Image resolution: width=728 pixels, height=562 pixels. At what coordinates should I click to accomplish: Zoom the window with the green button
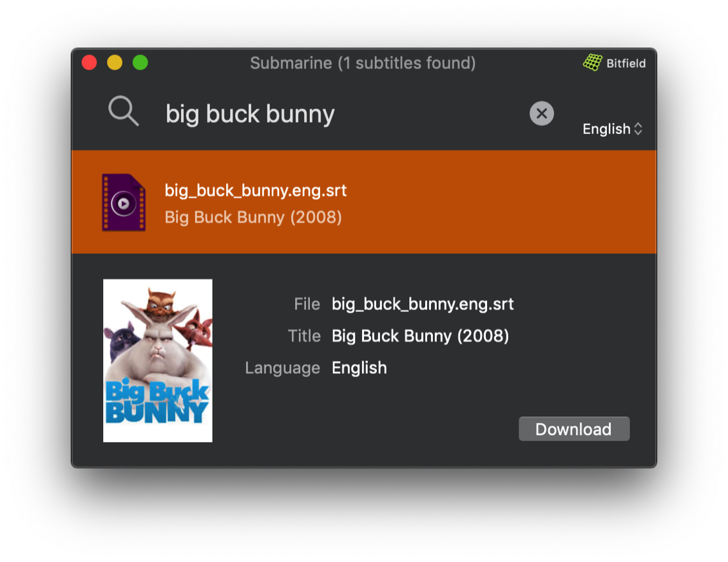(140, 63)
